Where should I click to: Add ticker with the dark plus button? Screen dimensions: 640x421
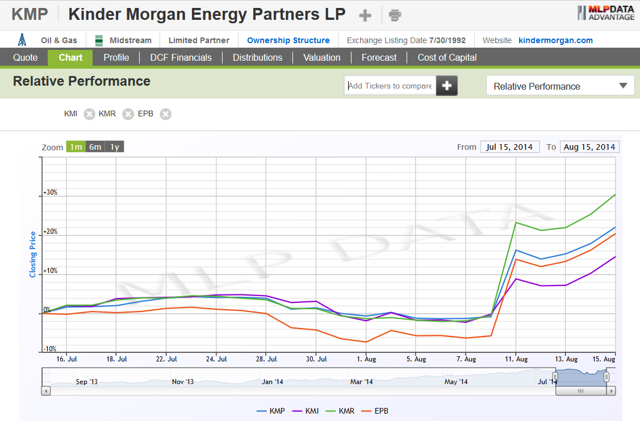tap(447, 86)
